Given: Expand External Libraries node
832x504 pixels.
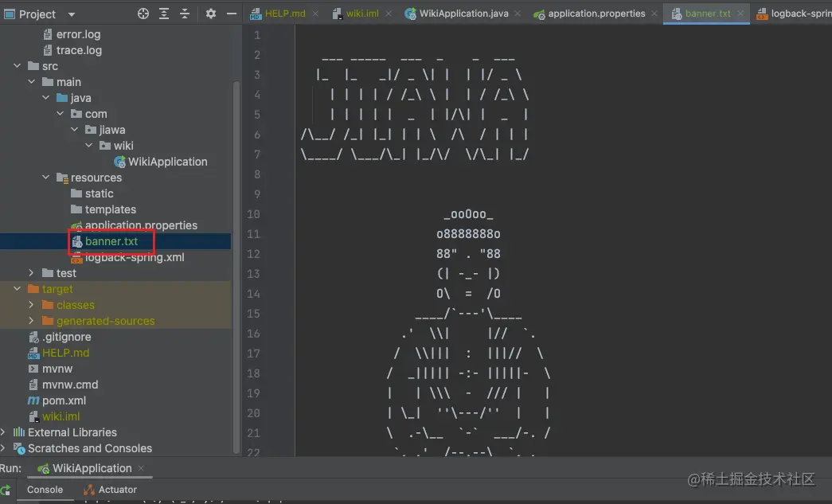Looking at the screenshot, I should coord(3,432).
